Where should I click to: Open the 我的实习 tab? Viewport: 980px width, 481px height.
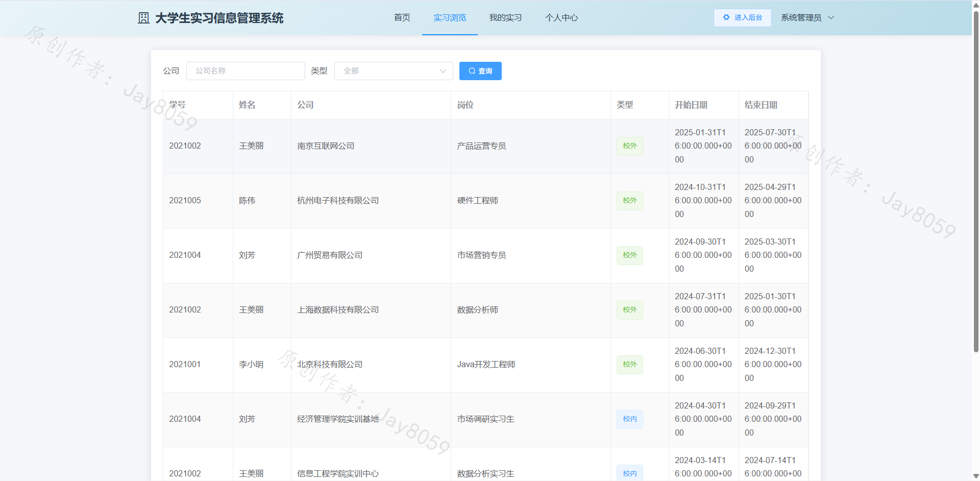(x=505, y=18)
